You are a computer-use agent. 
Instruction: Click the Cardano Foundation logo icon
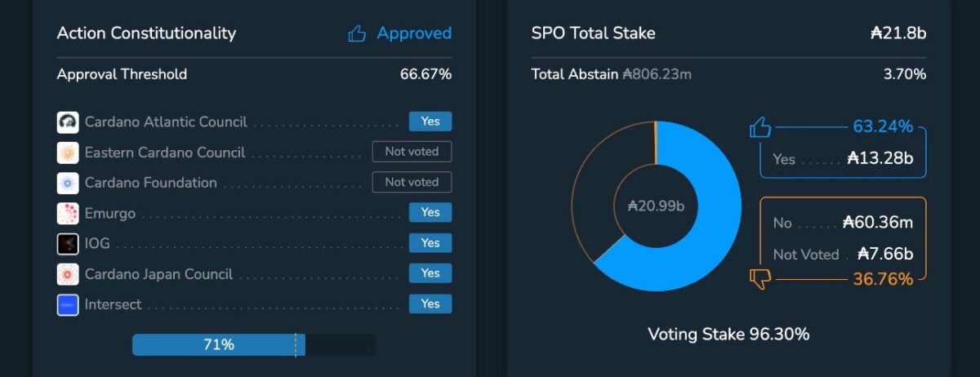[68, 183]
